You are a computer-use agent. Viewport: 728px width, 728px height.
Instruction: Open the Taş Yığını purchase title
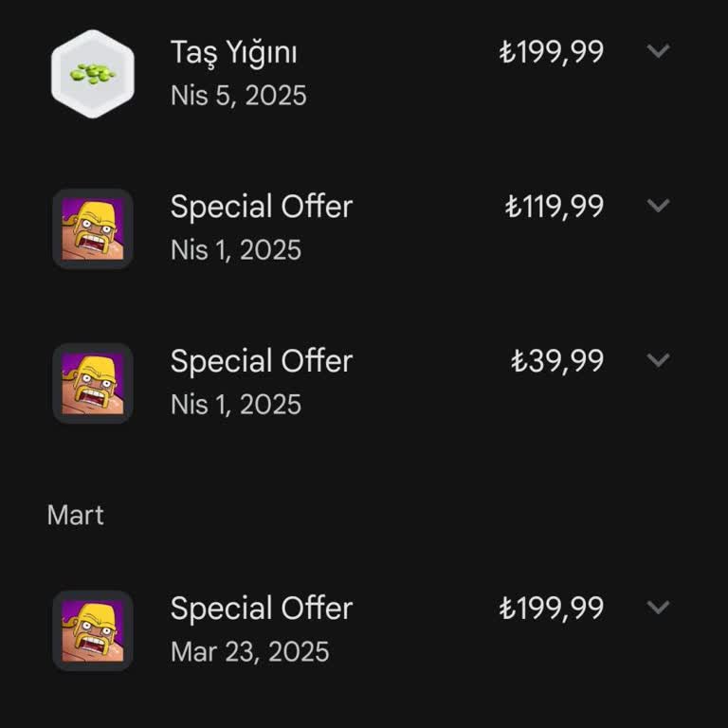[x=233, y=52]
